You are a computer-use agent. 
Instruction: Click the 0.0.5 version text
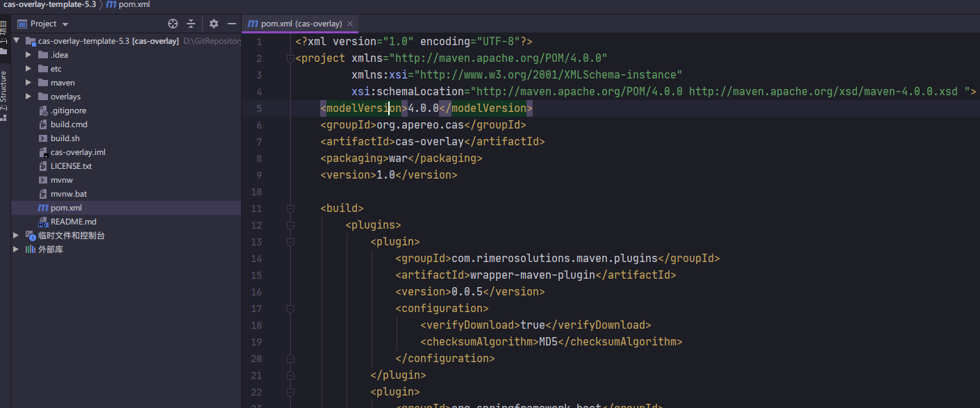tap(467, 292)
